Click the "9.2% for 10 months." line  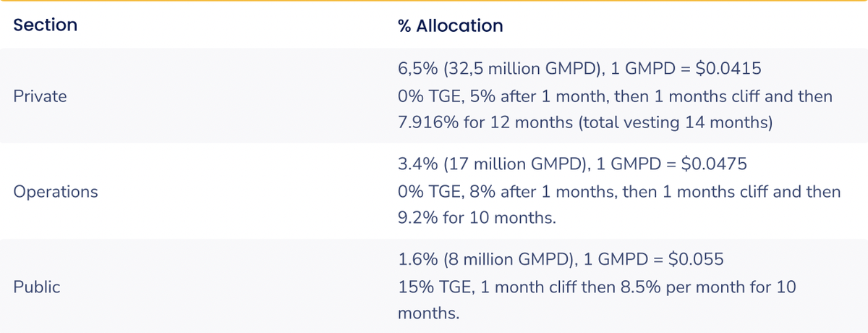coord(477,218)
